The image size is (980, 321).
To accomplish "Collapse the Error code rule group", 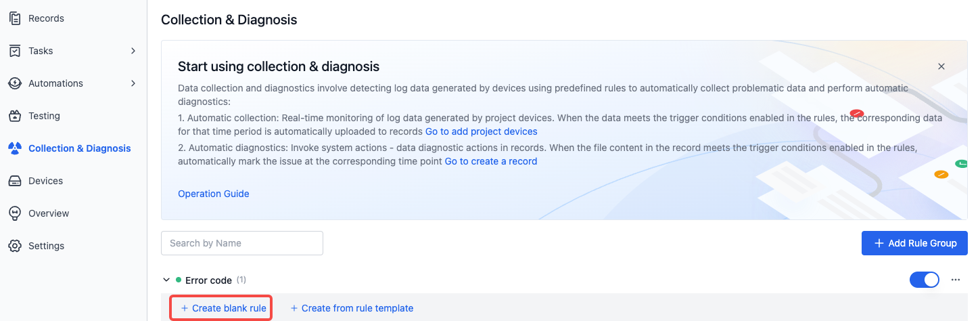I will [166, 280].
